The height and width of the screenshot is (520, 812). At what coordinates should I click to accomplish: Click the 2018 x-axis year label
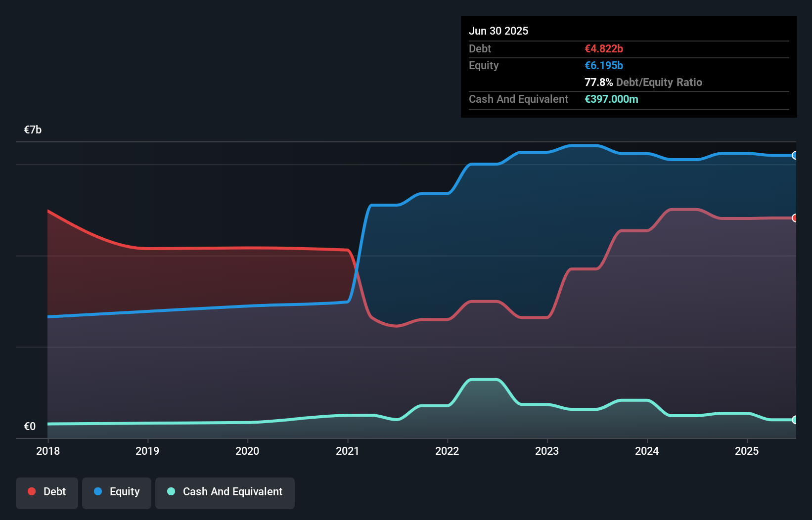click(x=48, y=451)
